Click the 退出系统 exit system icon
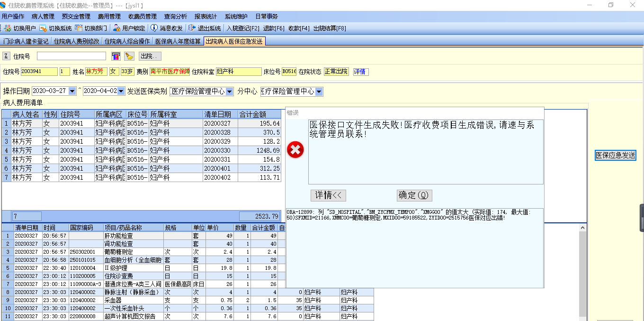Viewport: 644px width, 321px height. pos(192,28)
